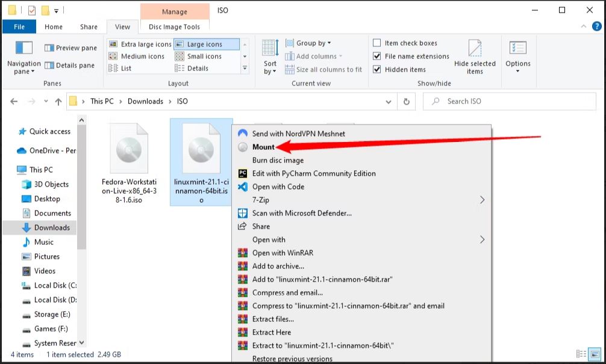
Task: Toggle File name extensions checkbox
Action: coord(377,57)
